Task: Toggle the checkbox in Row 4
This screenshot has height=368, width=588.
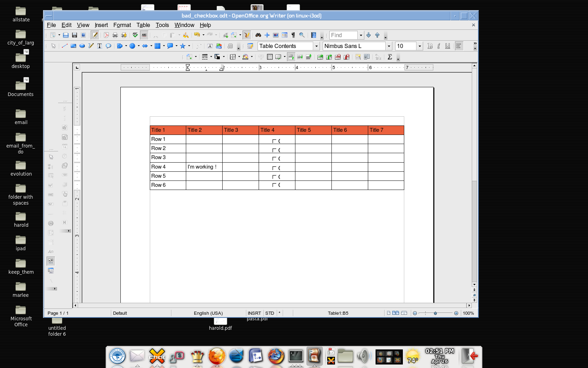Action: 274,168
